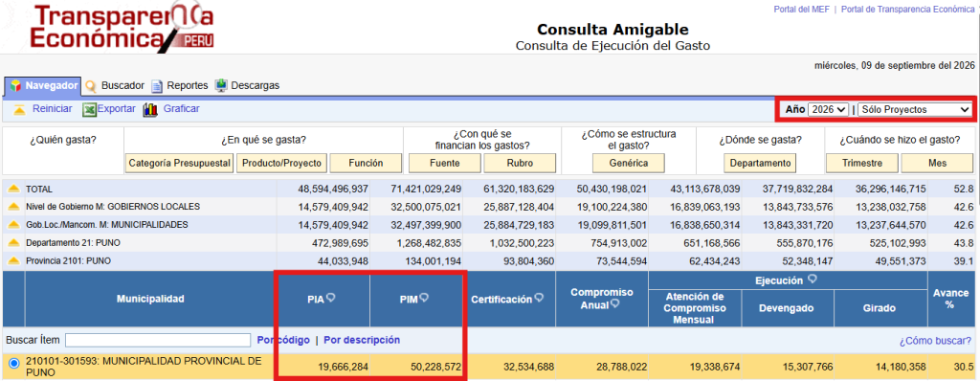Click the Por descripción search link

click(x=362, y=341)
